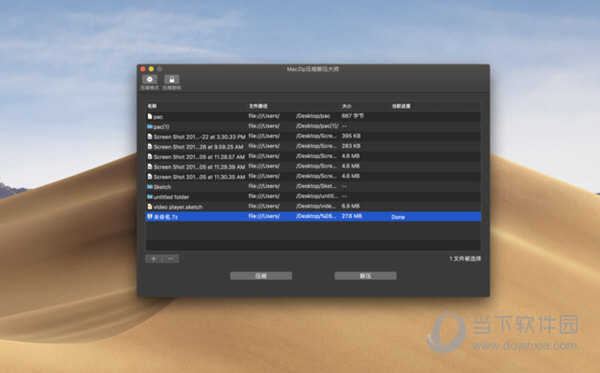
Task: Click the '/Desktop/Sket...' path cell
Action: [316, 186]
